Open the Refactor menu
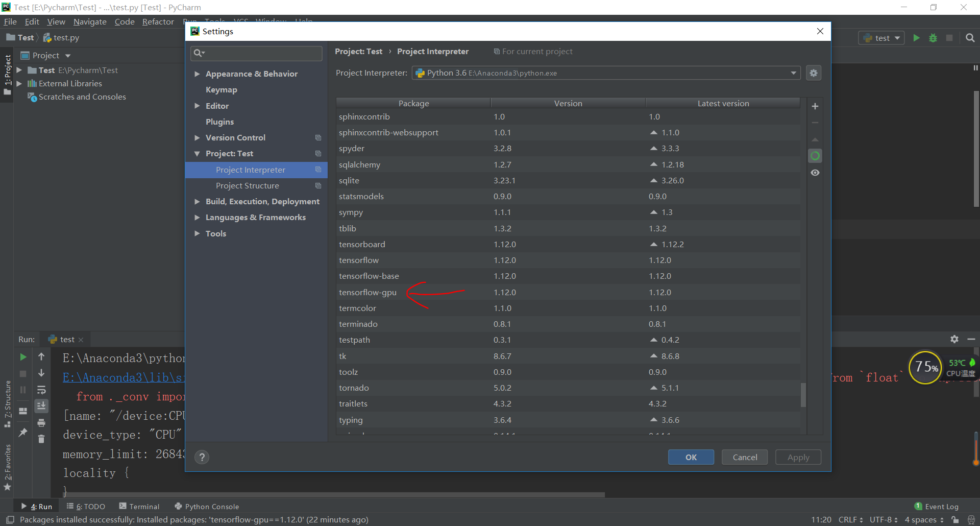The width and height of the screenshot is (980, 526). [158, 21]
